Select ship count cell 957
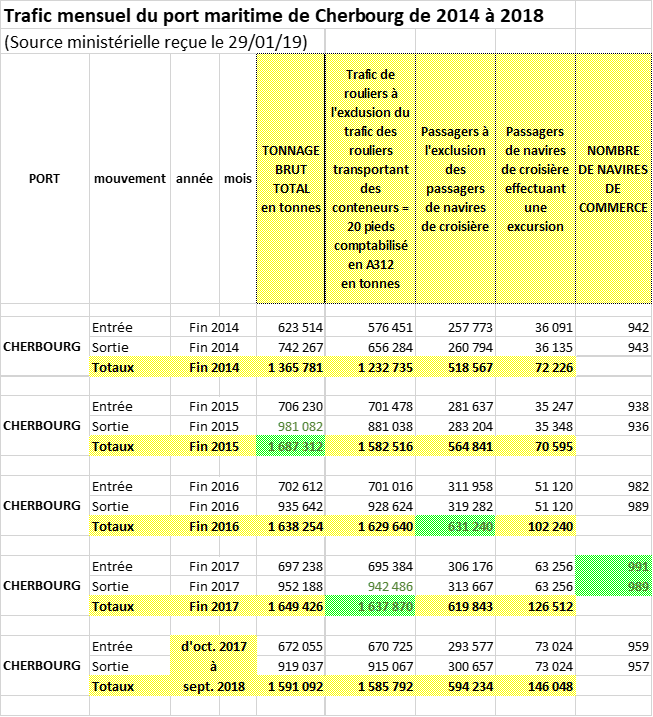Viewport: 653px width, 717px height. (x=614, y=666)
